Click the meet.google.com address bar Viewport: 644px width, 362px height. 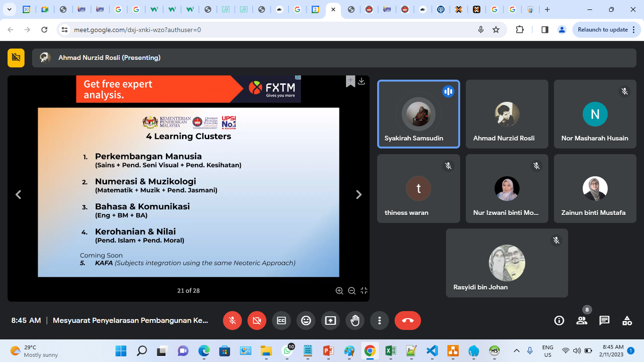click(264, 30)
